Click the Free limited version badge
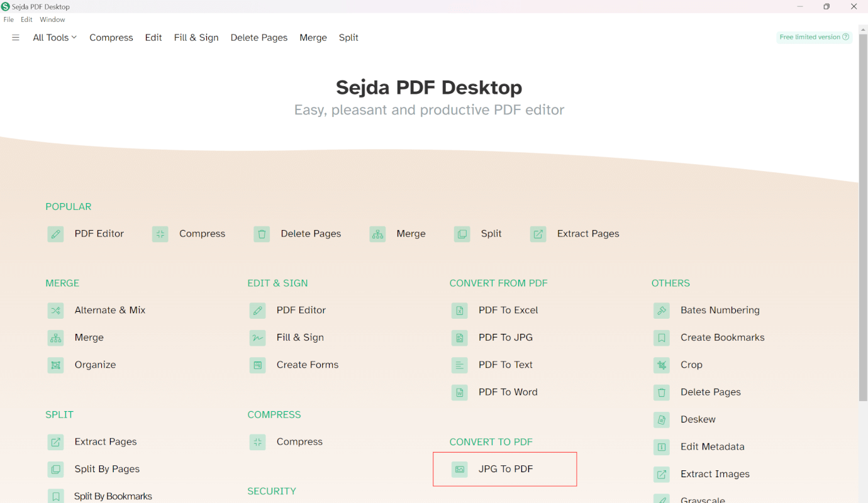 [815, 37]
